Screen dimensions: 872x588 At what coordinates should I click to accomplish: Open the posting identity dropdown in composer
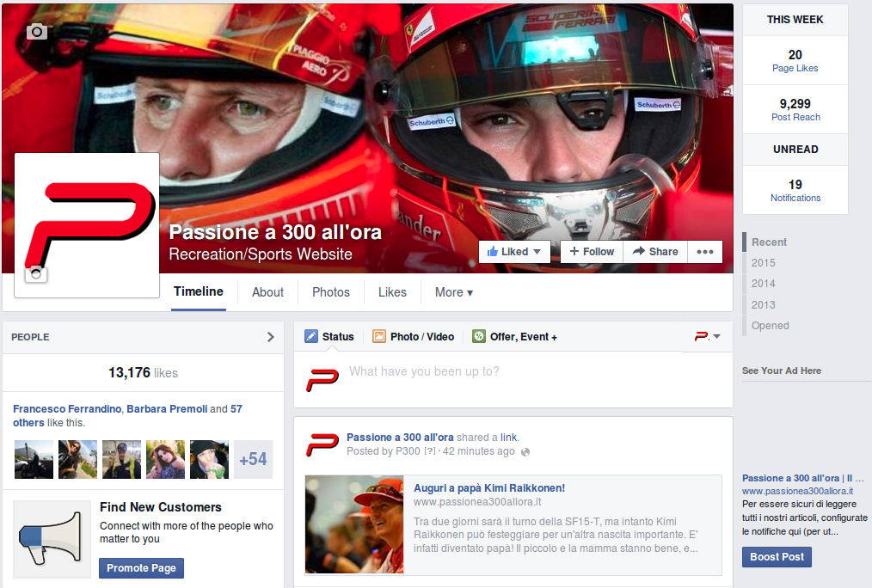(x=708, y=337)
